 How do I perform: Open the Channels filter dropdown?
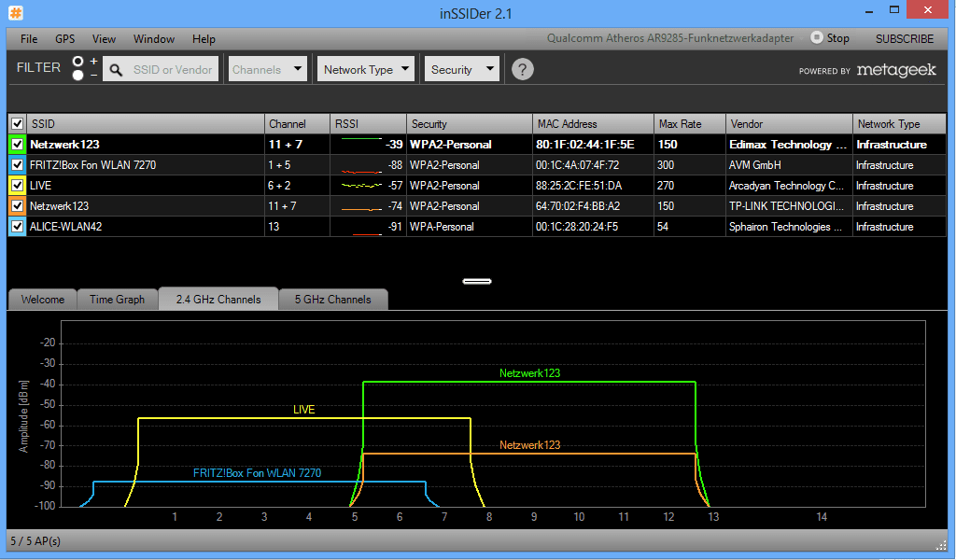(267, 69)
